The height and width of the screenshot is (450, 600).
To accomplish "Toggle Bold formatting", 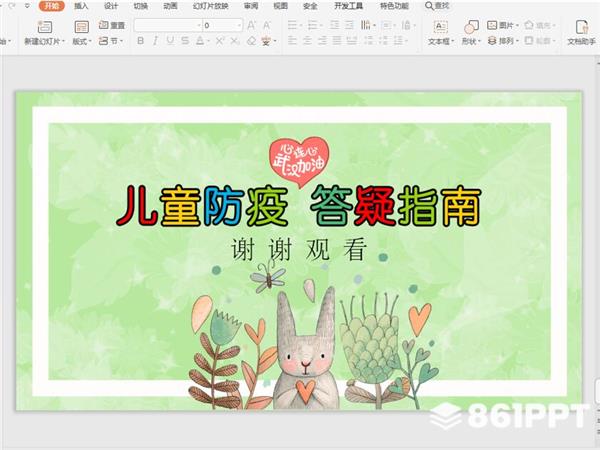I will (x=140, y=41).
